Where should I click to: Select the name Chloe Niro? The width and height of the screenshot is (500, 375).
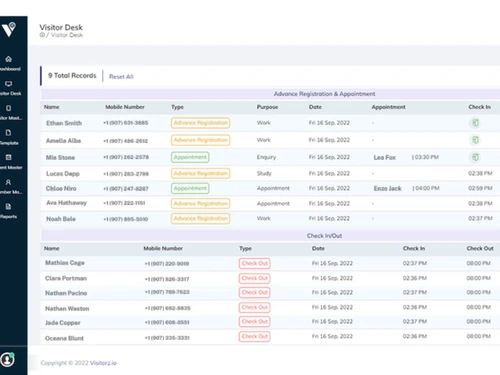[61, 188]
